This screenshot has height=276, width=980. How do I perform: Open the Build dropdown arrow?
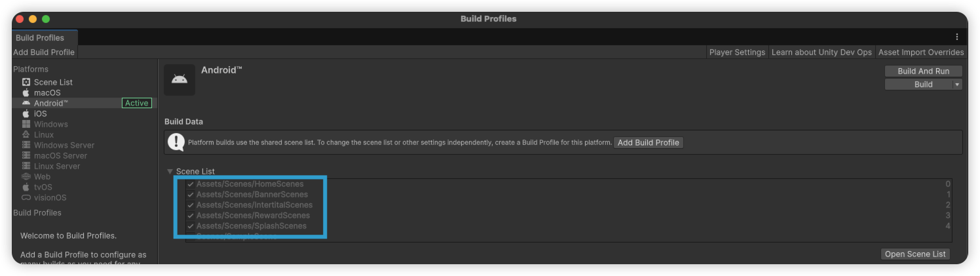click(957, 85)
